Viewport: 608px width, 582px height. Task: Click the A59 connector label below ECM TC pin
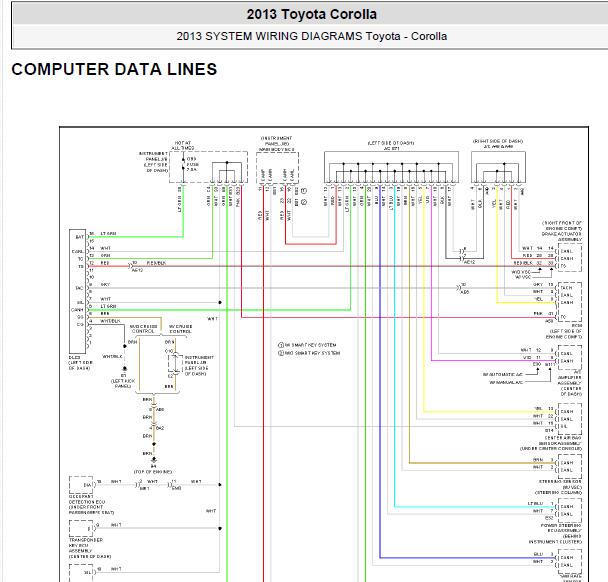549,321
